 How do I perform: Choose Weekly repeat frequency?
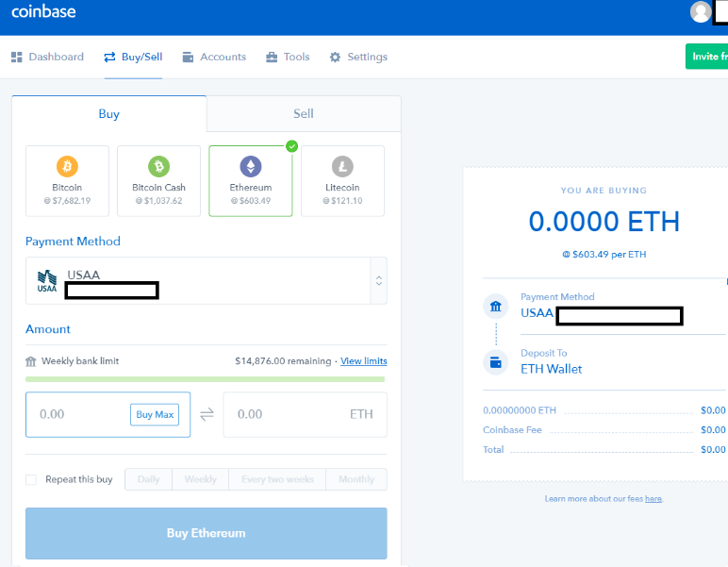tap(201, 479)
